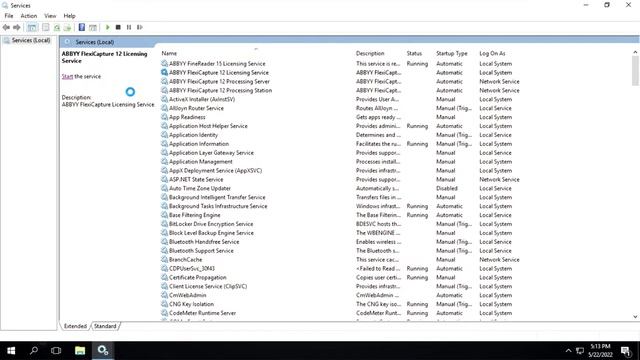Image resolution: width=640 pixels, height=360 pixels.
Task: Select Client License Service (ClipSVC)
Action: point(208,287)
